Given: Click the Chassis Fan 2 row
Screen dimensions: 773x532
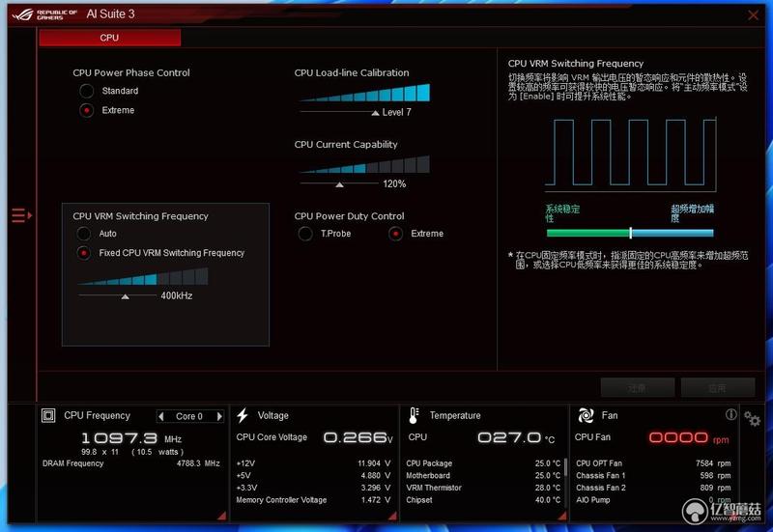Looking at the screenshot, I should click(654, 488).
